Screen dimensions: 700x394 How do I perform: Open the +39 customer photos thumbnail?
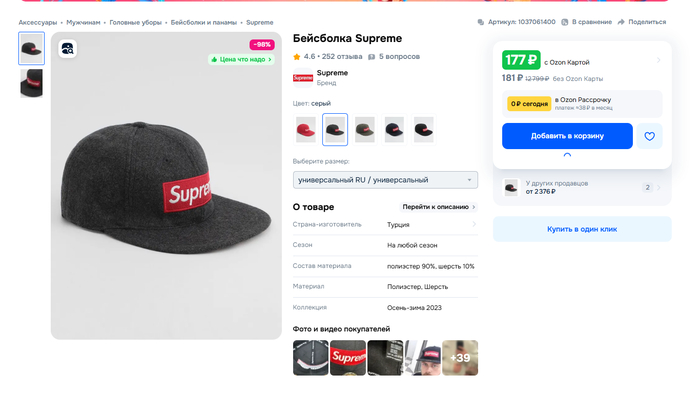(460, 358)
